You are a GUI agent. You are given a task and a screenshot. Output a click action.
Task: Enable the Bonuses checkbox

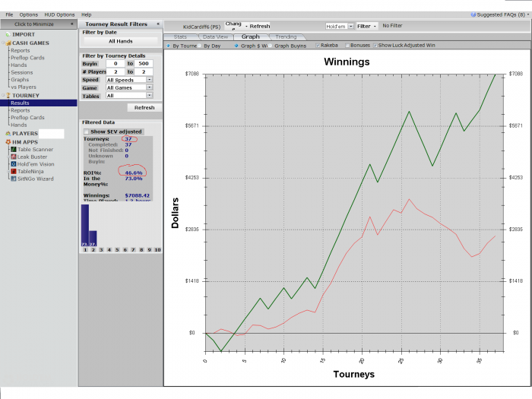coord(347,46)
